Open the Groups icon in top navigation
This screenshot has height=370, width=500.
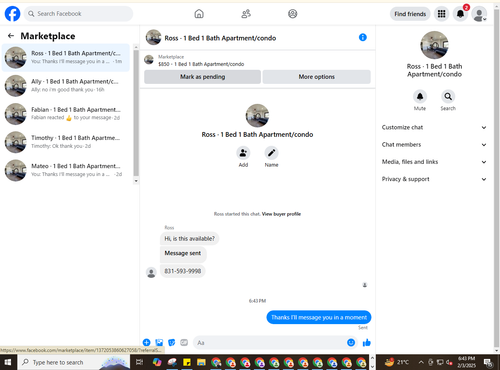[x=292, y=14]
